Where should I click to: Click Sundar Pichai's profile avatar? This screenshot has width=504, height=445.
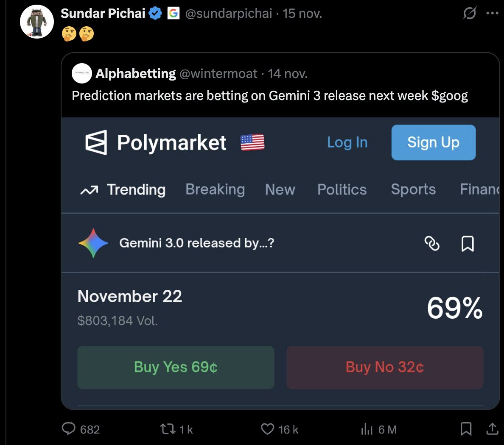(37, 22)
